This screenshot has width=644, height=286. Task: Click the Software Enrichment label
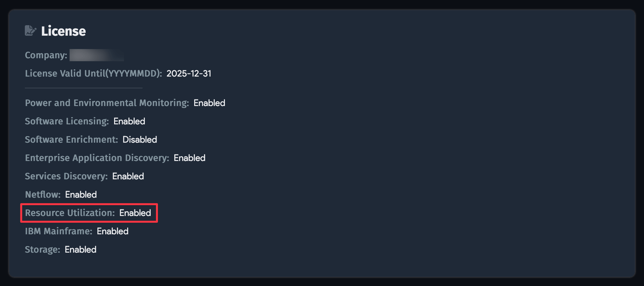point(71,140)
